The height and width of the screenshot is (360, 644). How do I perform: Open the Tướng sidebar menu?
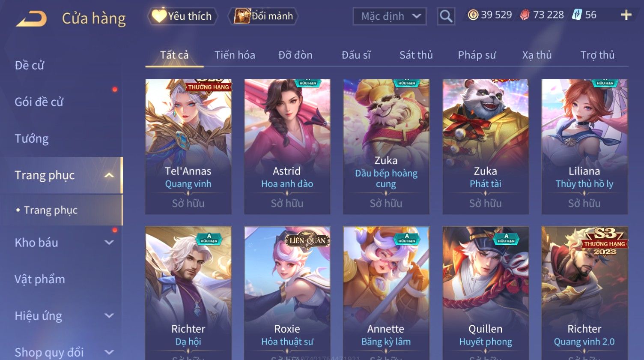point(32,138)
